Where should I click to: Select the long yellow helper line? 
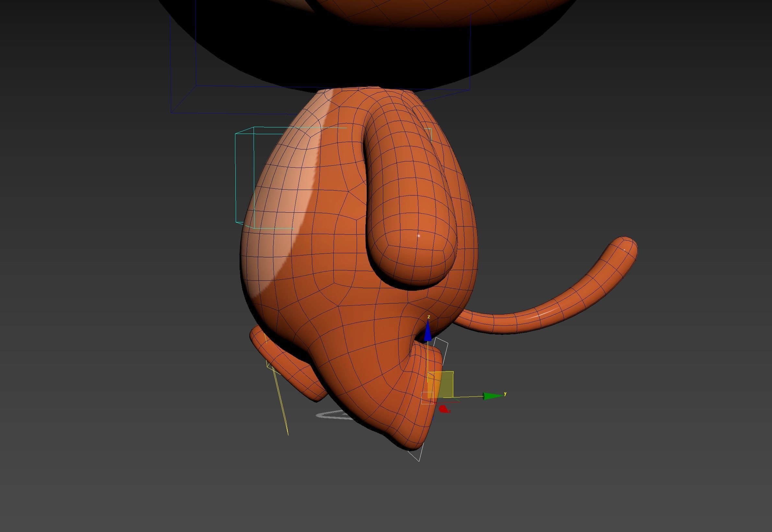click(281, 403)
